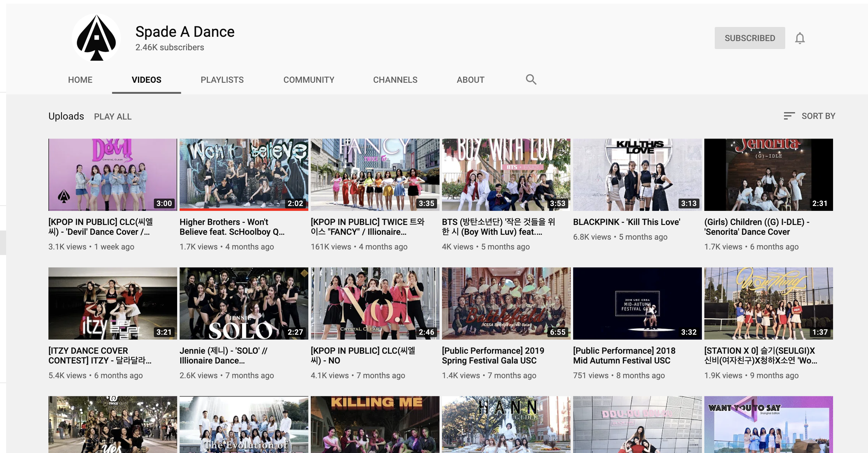Image resolution: width=868 pixels, height=453 pixels.
Task: Open the ABOUT tab
Action: click(x=470, y=80)
